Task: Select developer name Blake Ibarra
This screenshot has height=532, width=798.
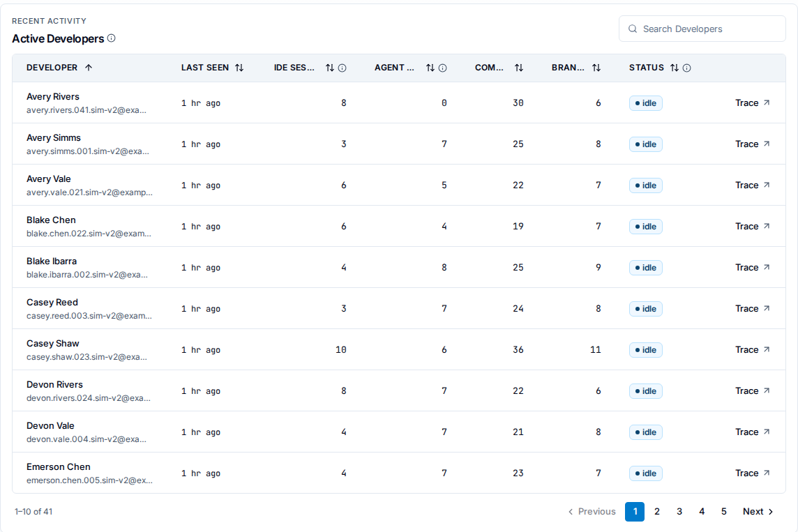Action: click(52, 261)
